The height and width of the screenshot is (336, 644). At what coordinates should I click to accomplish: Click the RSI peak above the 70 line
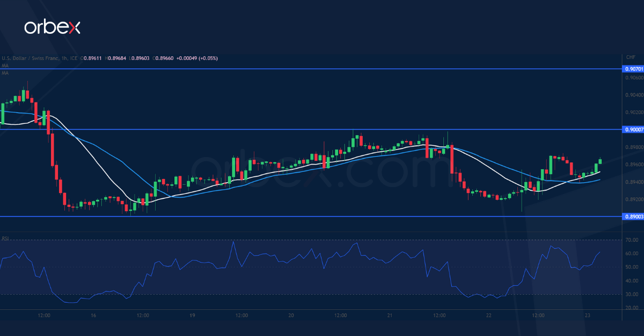233,242
